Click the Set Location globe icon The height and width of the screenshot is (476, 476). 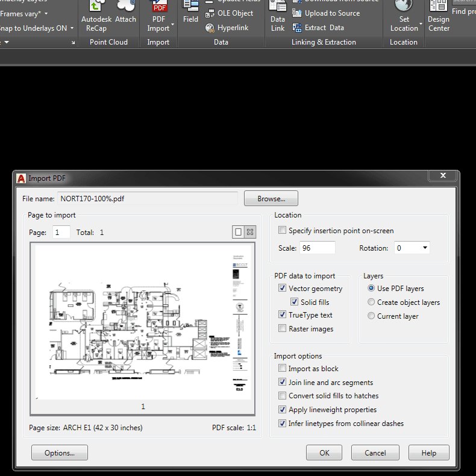[x=404, y=6]
